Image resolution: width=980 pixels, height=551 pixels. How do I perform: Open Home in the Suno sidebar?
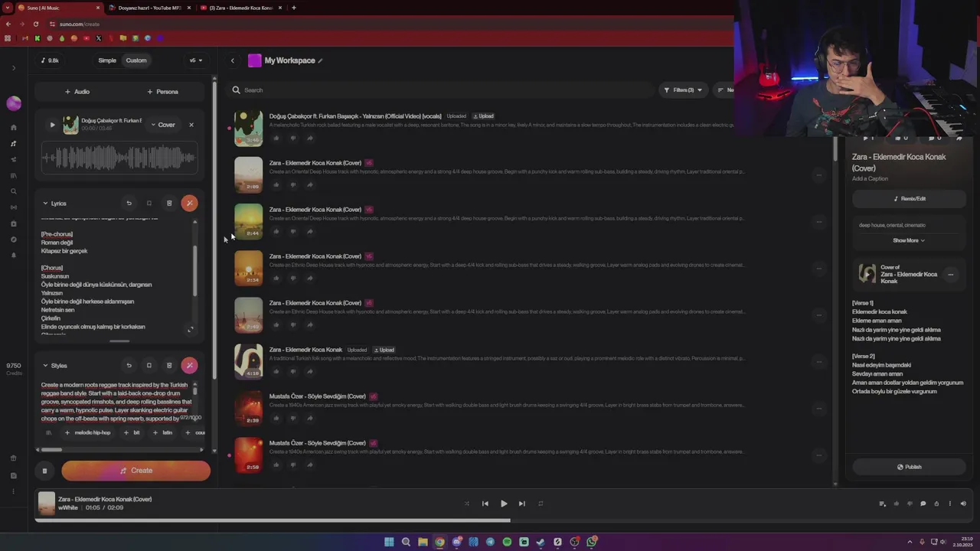tap(14, 127)
